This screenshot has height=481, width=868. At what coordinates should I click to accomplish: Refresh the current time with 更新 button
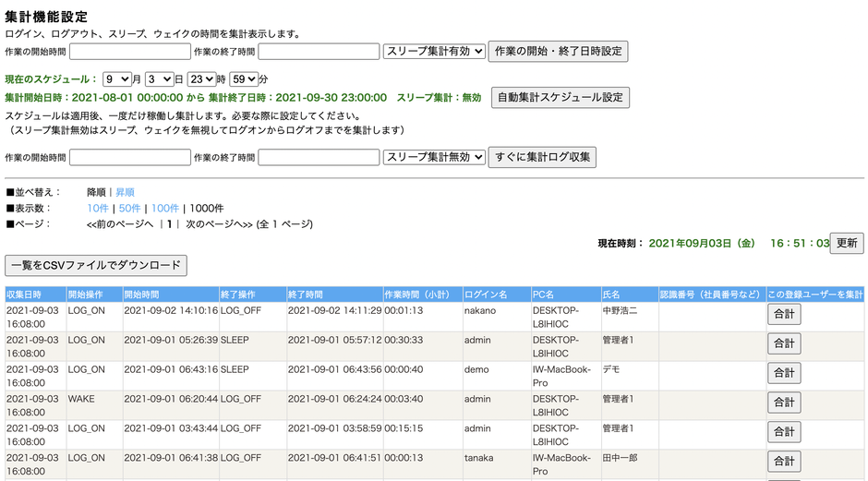pos(847,244)
